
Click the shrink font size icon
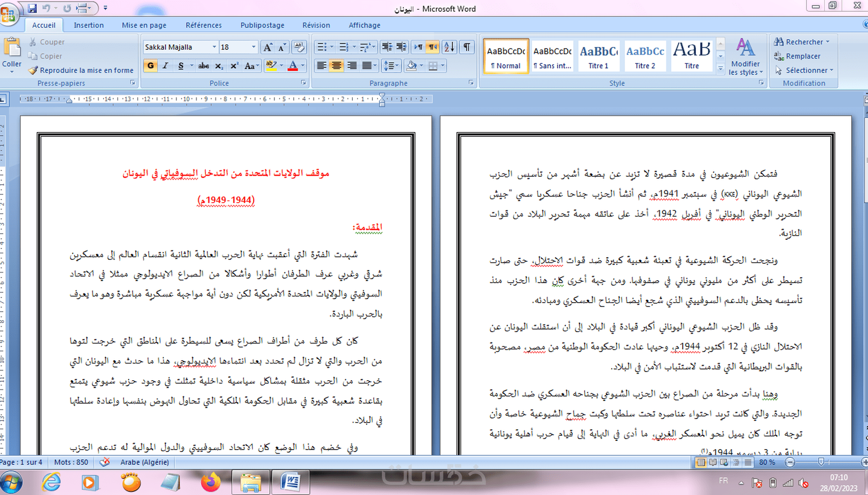point(282,47)
